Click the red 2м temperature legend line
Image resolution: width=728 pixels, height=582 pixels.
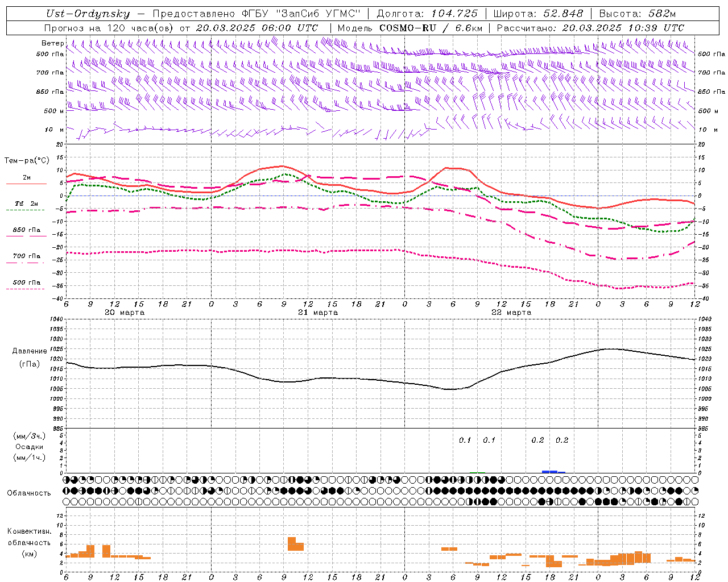(26, 184)
